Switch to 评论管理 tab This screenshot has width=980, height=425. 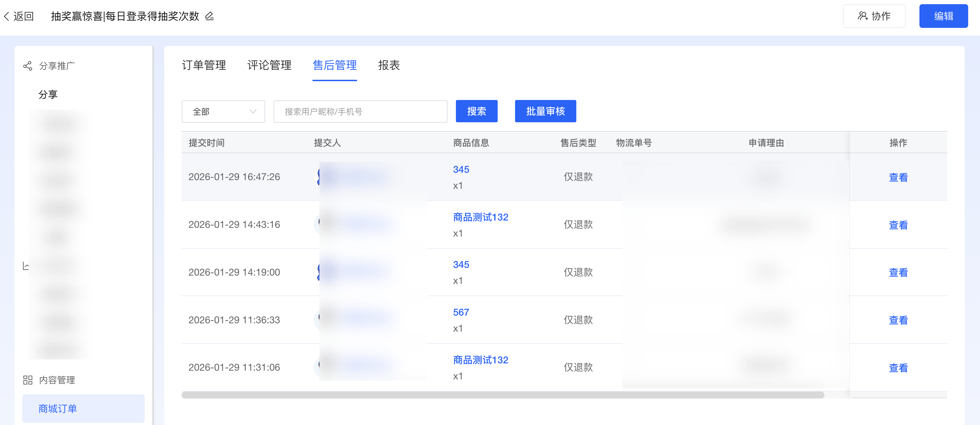(x=269, y=65)
